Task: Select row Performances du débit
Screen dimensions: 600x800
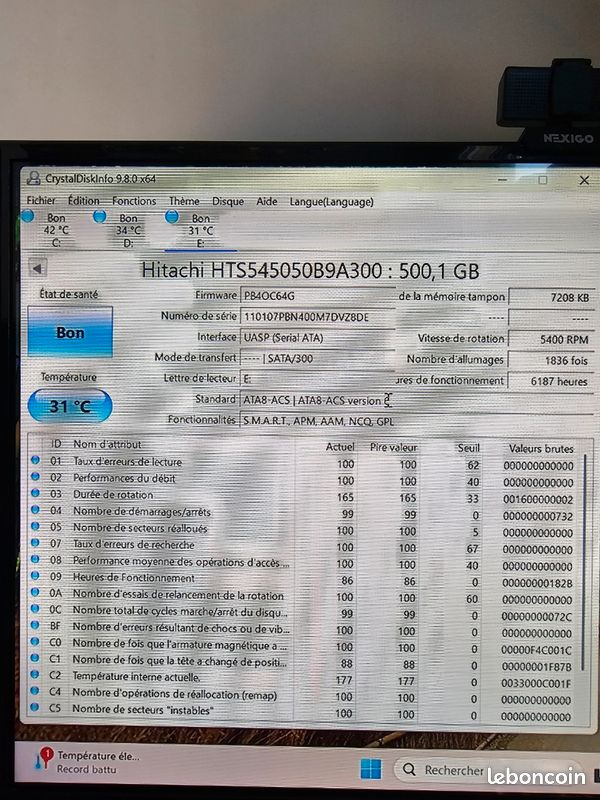Action: point(304,480)
